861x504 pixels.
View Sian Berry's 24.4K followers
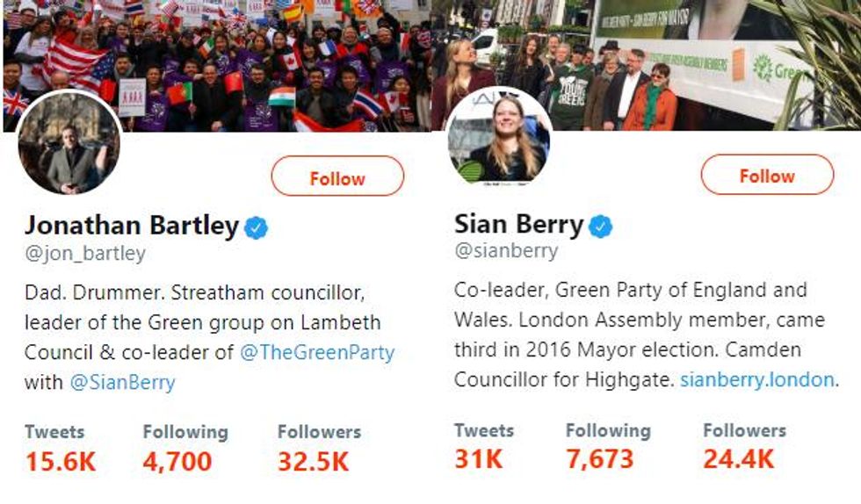[x=745, y=446]
